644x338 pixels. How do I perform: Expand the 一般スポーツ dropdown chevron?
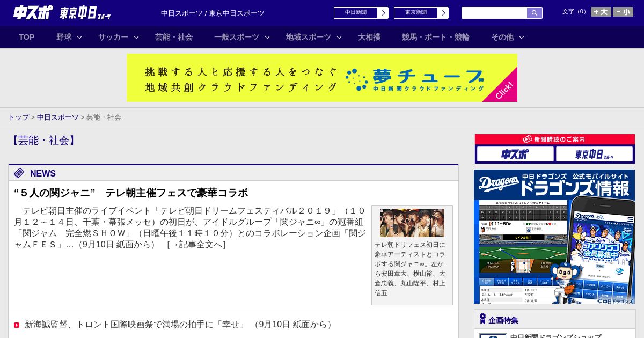coord(267,38)
